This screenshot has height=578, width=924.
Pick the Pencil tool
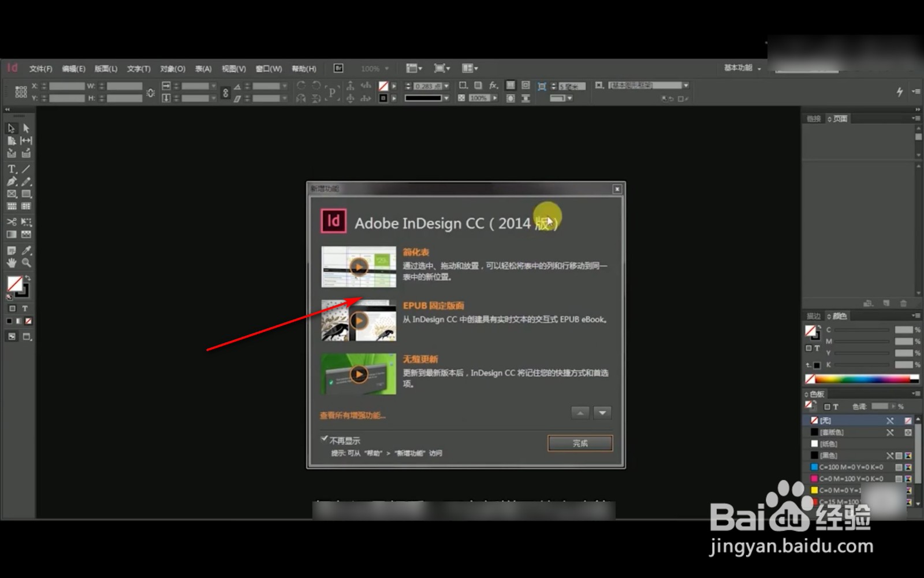tap(26, 181)
